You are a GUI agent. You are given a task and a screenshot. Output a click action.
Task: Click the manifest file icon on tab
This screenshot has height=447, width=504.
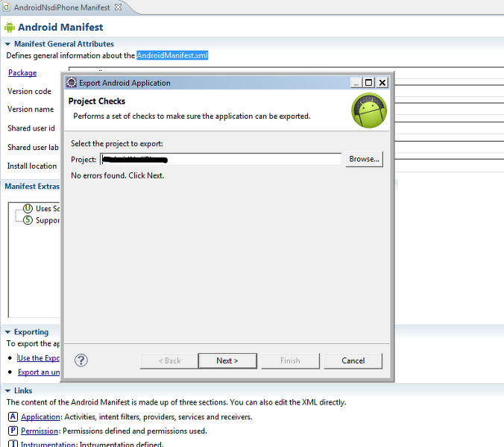6,7
